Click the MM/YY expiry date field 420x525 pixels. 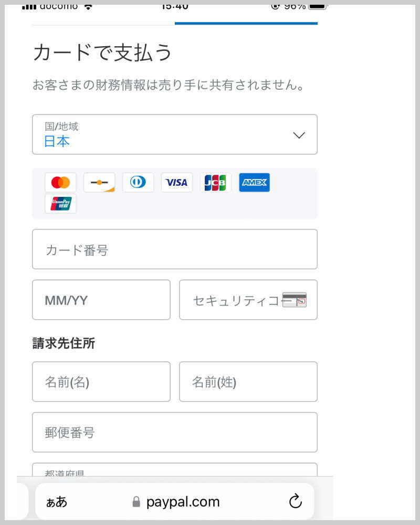point(101,300)
